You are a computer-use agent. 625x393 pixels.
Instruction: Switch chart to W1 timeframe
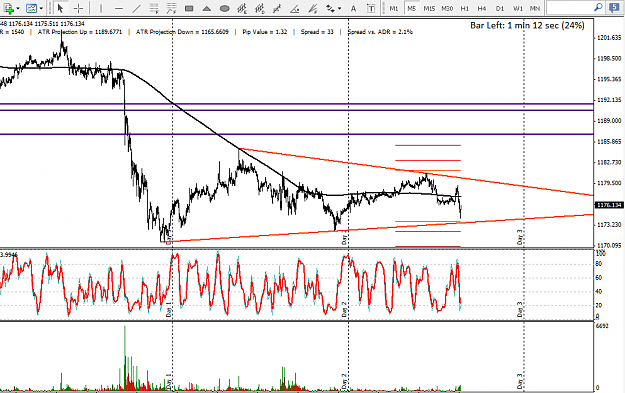pyautogui.click(x=518, y=8)
